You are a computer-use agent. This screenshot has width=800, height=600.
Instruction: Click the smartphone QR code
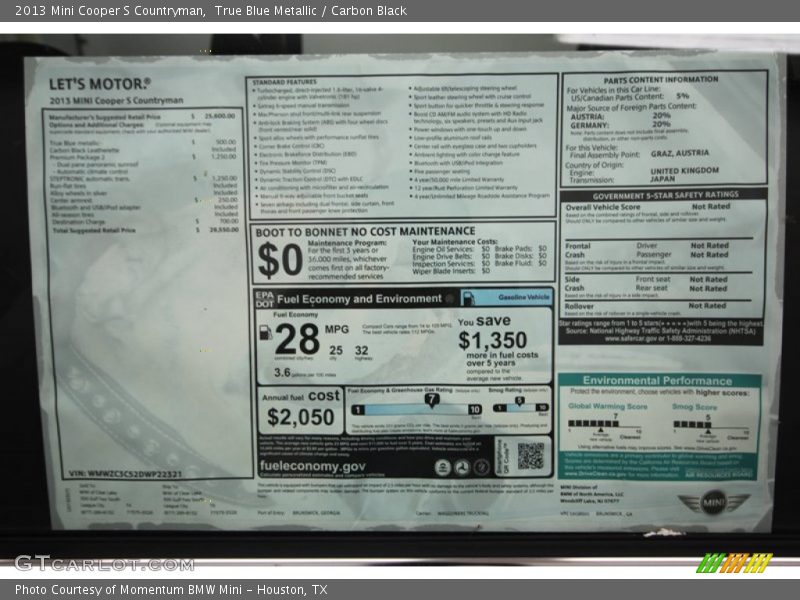[x=530, y=456]
